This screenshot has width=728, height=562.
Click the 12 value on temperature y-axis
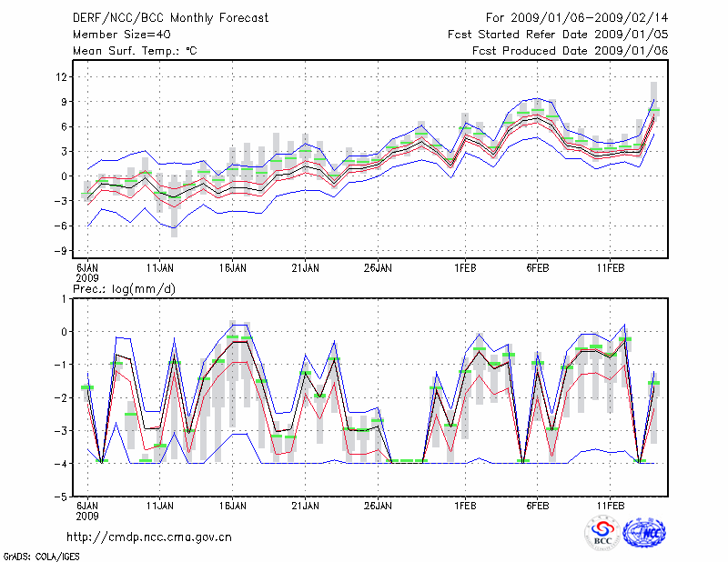coord(62,77)
